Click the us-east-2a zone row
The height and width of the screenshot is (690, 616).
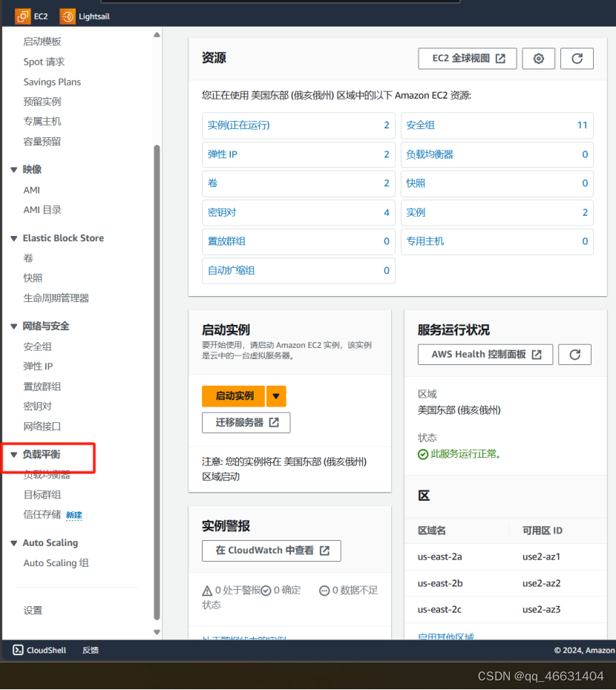505,556
